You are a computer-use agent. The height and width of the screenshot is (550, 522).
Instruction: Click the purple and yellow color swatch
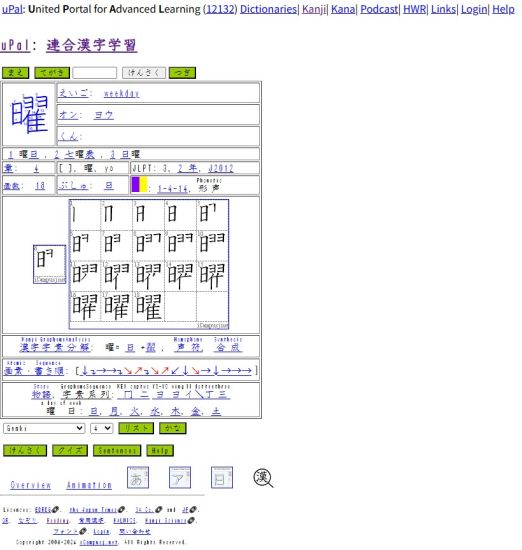point(139,185)
